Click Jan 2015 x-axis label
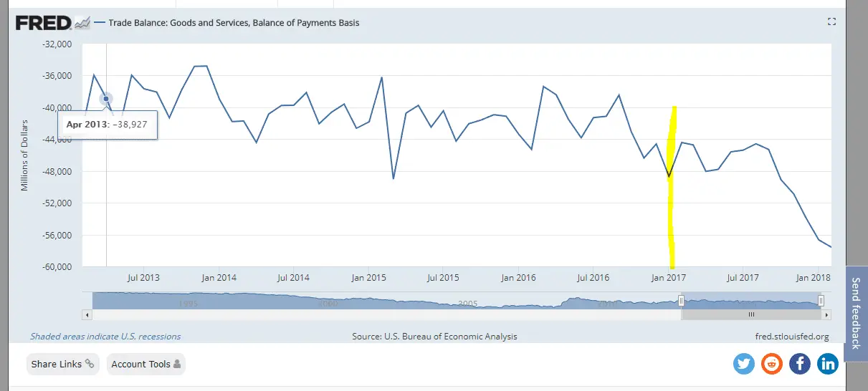Screen dimensions: 868x391 tap(368, 277)
